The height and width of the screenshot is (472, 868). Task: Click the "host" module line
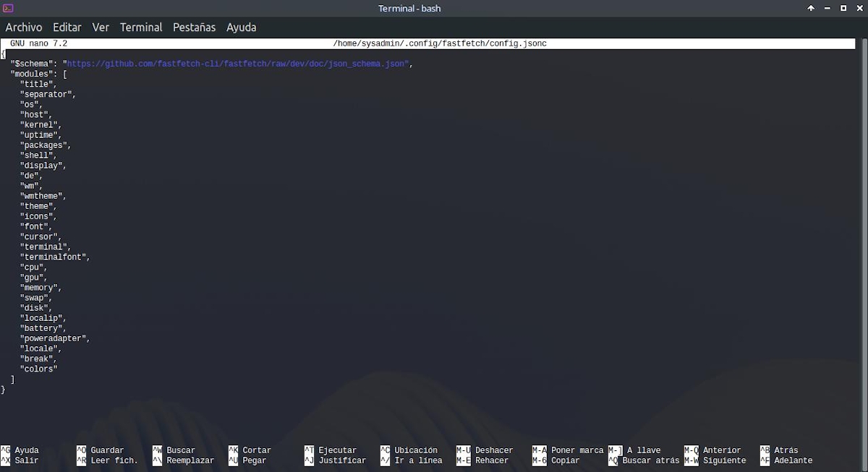36,115
